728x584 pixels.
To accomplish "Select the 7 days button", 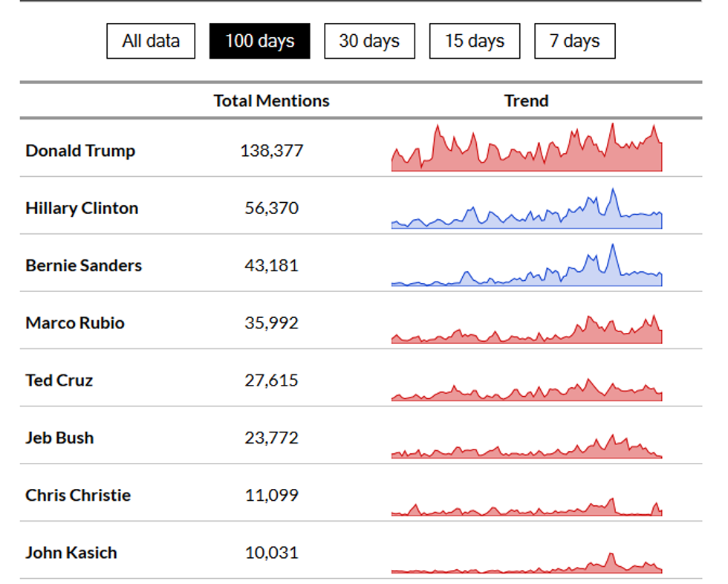I will [574, 41].
